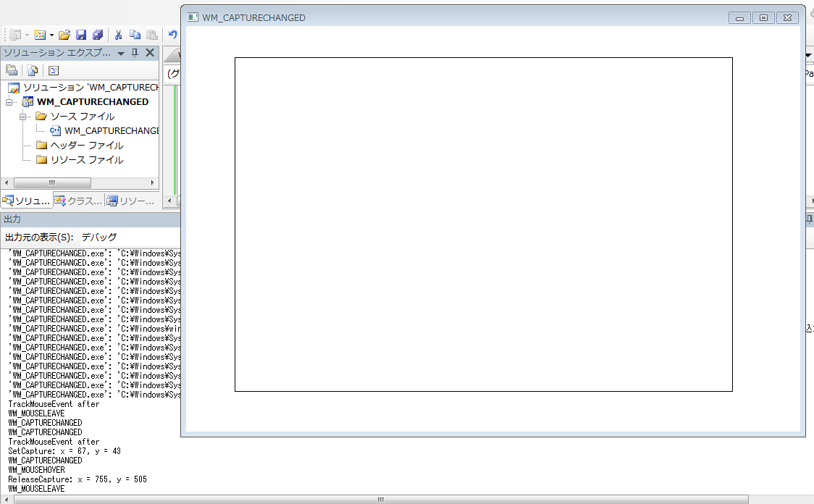Click the Save All icon
The width and height of the screenshot is (814, 504).
[98, 35]
